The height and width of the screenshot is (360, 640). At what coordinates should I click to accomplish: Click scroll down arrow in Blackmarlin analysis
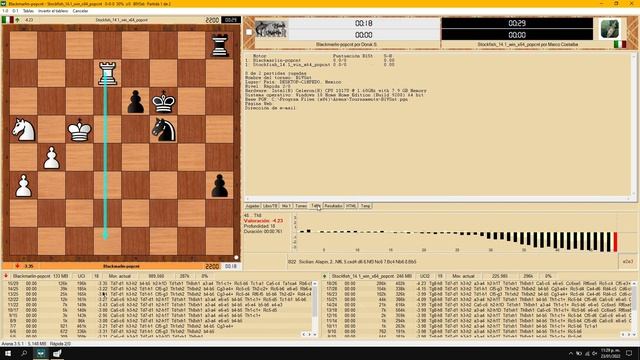tap(315, 334)
